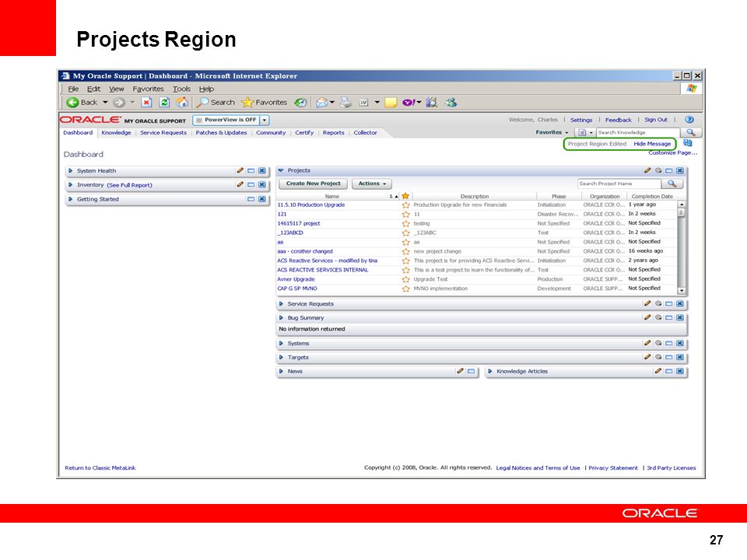
Task: Close the Knowledge Articles region
Action: coord(680,370)
